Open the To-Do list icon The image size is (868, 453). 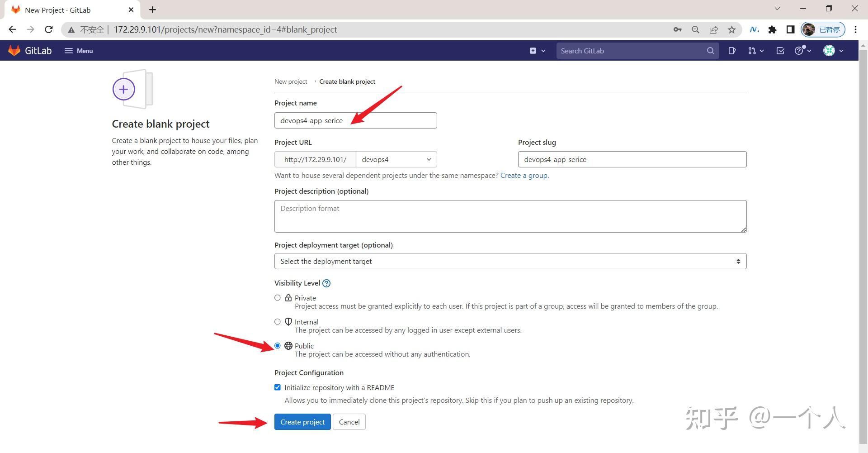tap(780, 51)
